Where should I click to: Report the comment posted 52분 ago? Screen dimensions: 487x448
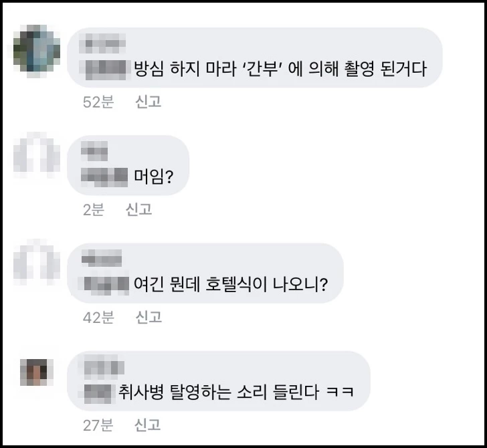148,102
